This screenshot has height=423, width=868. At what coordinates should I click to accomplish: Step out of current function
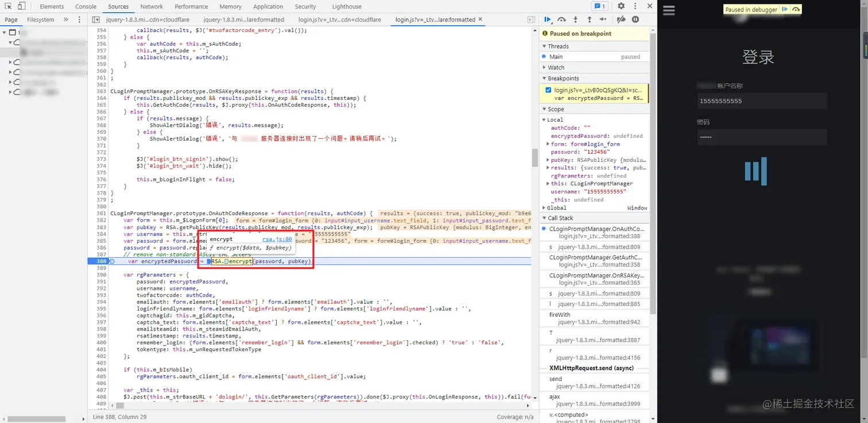589,20
